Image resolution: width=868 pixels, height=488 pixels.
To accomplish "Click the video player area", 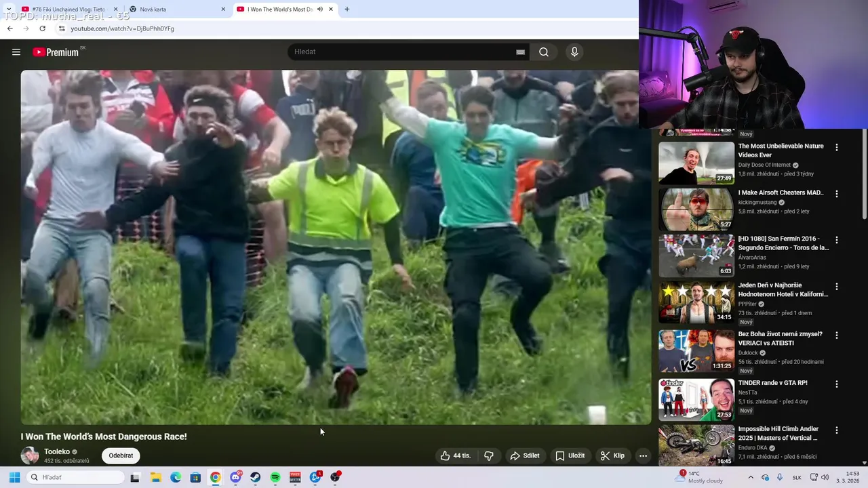I will pyautogui.click(x=336, y=247).
